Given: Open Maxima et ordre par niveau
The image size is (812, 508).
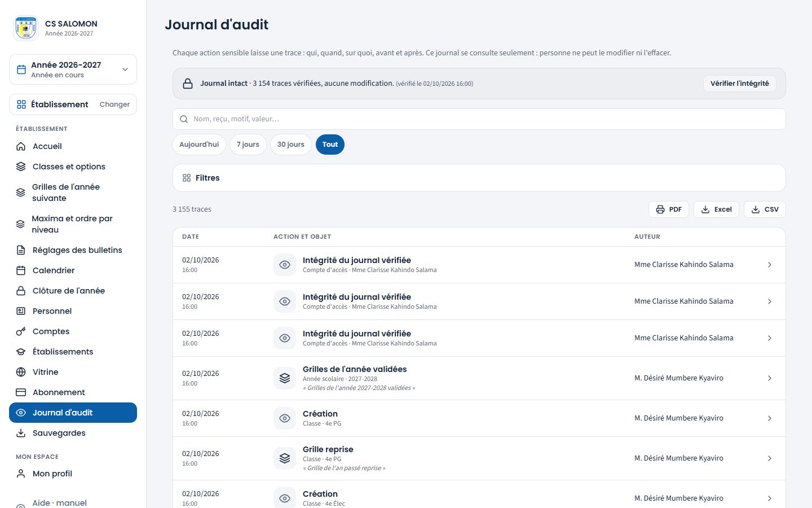Looking at the screenshot, I should 73,224.
